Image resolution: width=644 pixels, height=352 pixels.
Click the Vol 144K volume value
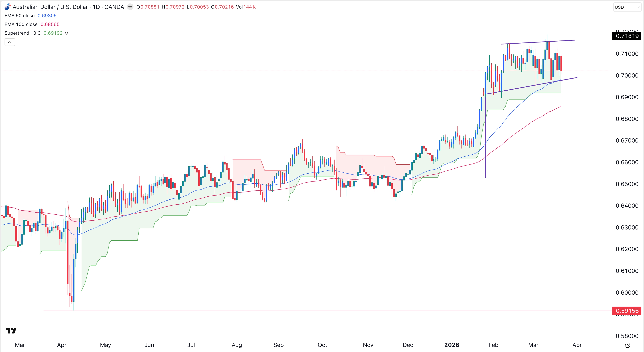pyautogui.click(x=250, y=7)
